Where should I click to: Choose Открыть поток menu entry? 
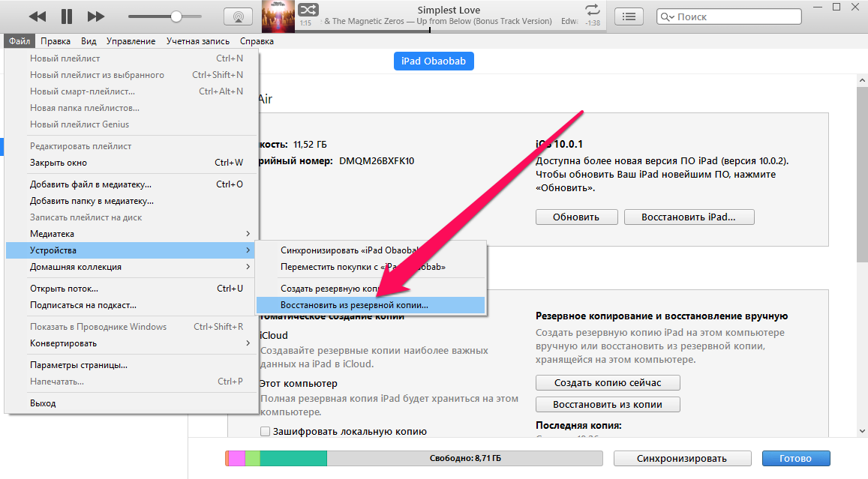pyautogui.click(x=131, y=288)
